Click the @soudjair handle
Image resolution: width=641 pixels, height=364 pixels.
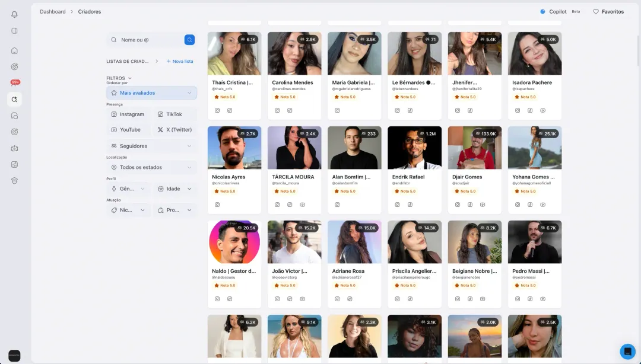(x=461, y=183)
